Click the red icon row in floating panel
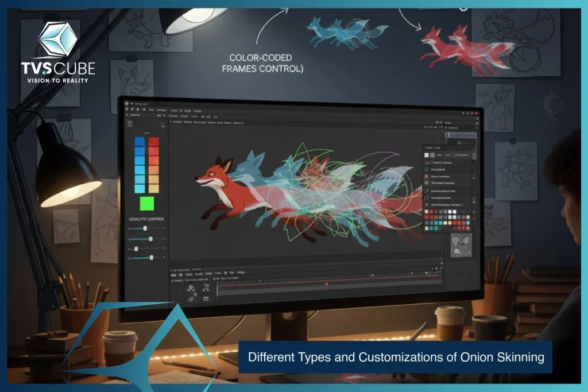 [427, 176]
